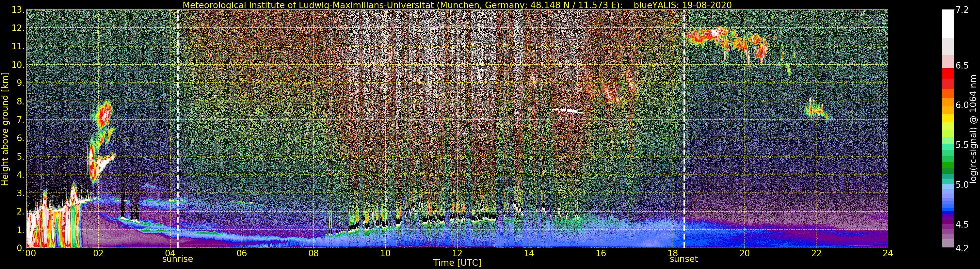Click the 'Height above ground [km]' axis label
This screenshot has width=980, height=269.
(x=5, y=129)
